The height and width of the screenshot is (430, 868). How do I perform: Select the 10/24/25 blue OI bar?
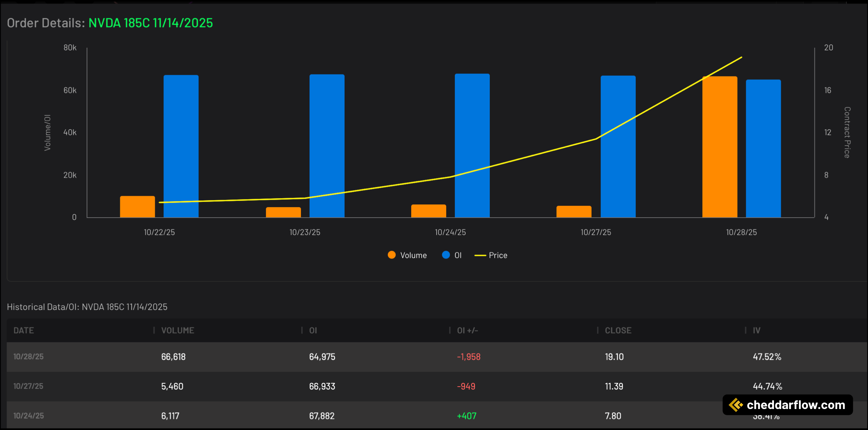472,145
